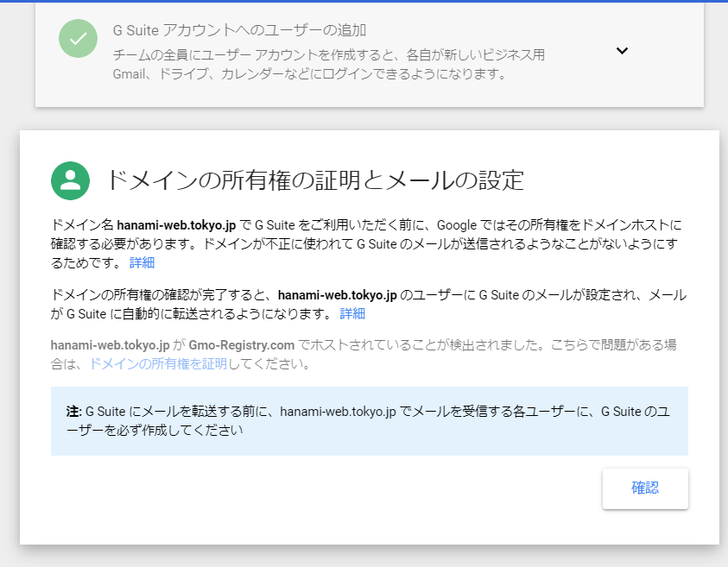Image resolution: width=728 pixels, height=567 pixels.
Task: Click the description text mentioning Gmail、ドライブ、カレンダー
Action: point(329,65)
